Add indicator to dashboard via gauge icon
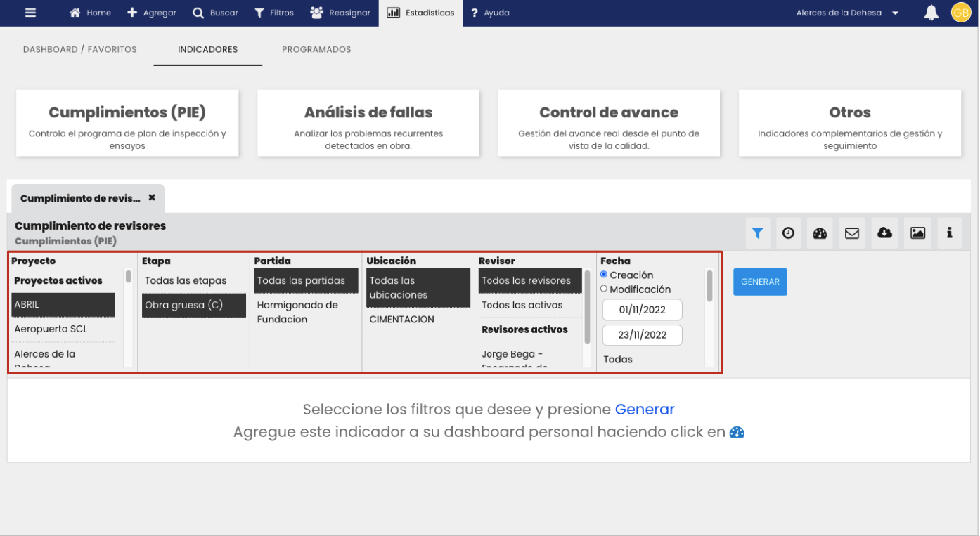The width and height of the screenshot is (980, 536). [x=820, y=233]
